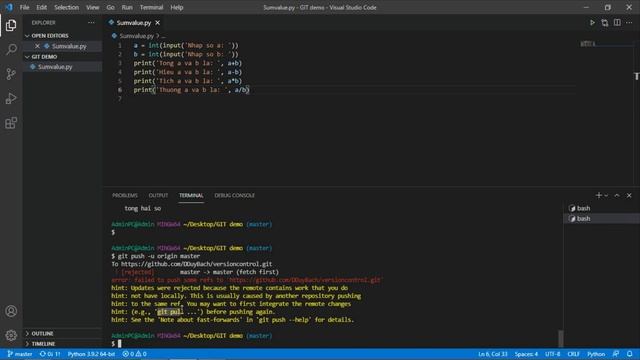Image resolution: width=640 pixels, height=360 pixels.
Task: Open the Manage gear icon
Action: point(11,335)
